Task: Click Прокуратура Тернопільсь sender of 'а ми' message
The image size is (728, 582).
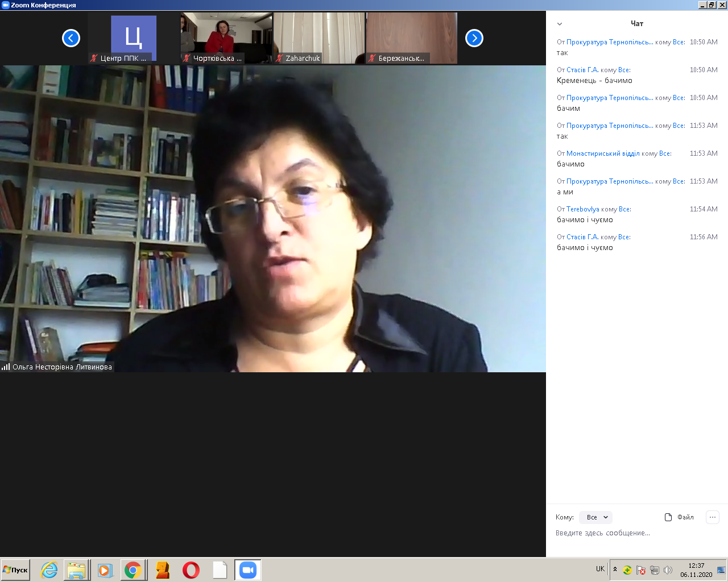Action: tap(610, 181)
